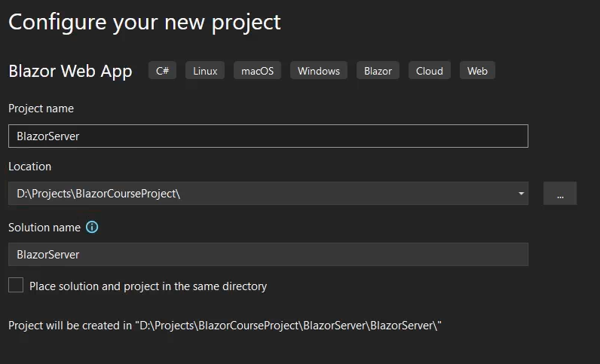Open the location browse ellipsis button
600x364 pixels.
(x=560, y=193)
